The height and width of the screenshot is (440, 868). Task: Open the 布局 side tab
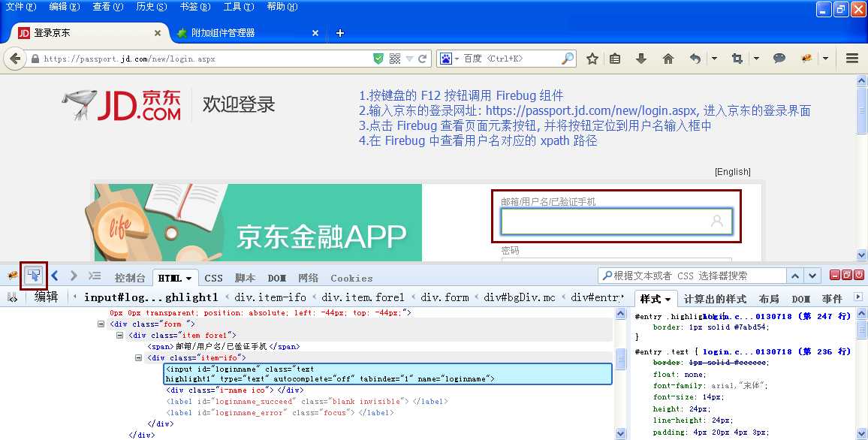(768, 299)
